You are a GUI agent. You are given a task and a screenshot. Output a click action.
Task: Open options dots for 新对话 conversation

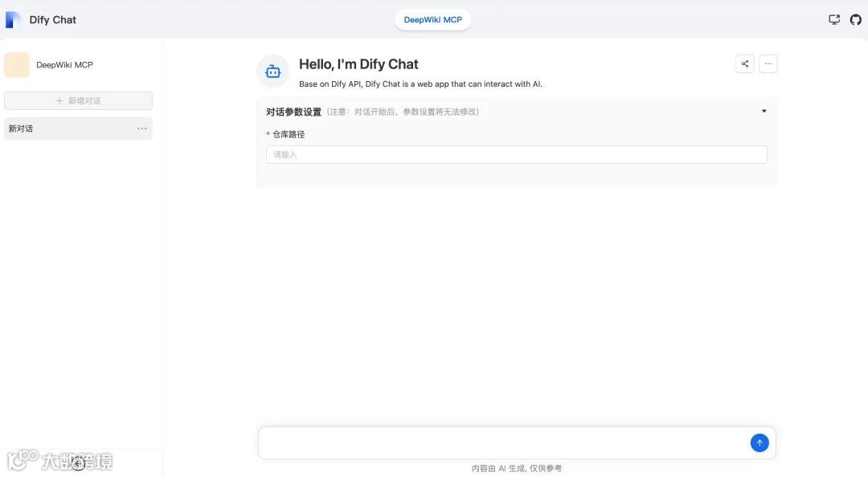point(142,128)
